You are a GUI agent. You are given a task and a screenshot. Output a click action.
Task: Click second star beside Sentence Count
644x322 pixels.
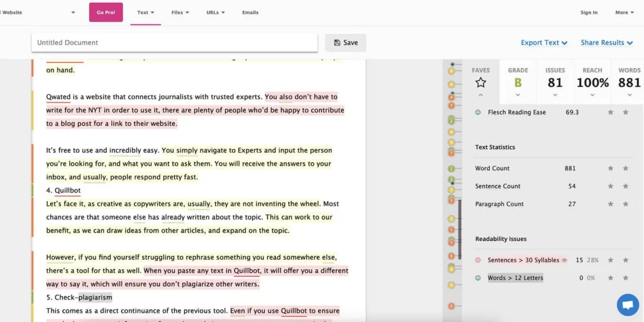626,186
